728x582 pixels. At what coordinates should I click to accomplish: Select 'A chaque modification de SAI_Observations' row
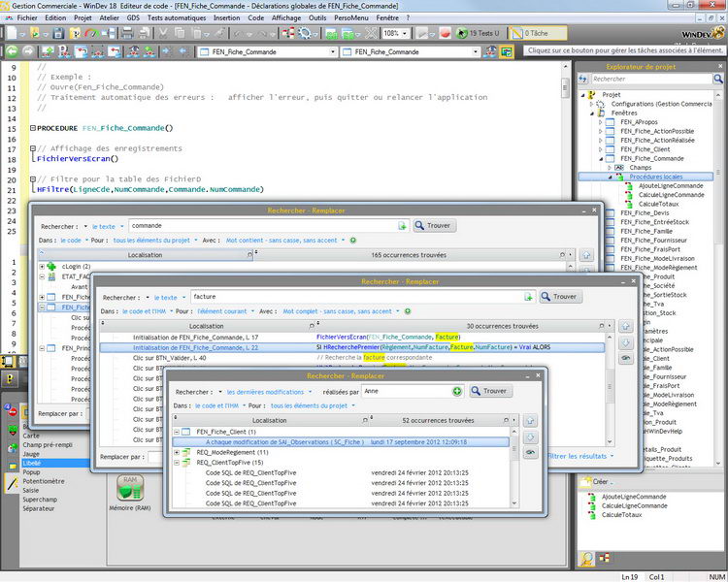342,442
